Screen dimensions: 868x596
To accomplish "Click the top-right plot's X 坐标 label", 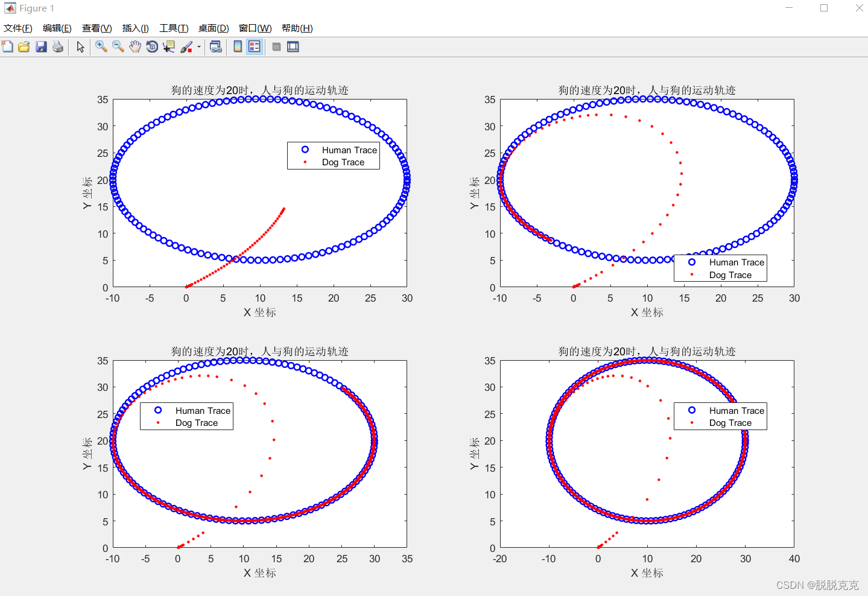I will click(x=647, y=312).
